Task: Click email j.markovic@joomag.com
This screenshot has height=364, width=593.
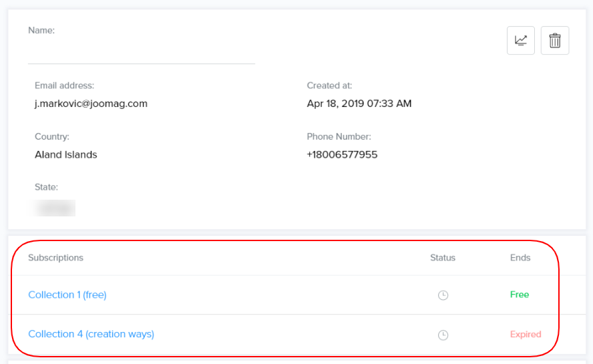Action: (x=91, y=104)
